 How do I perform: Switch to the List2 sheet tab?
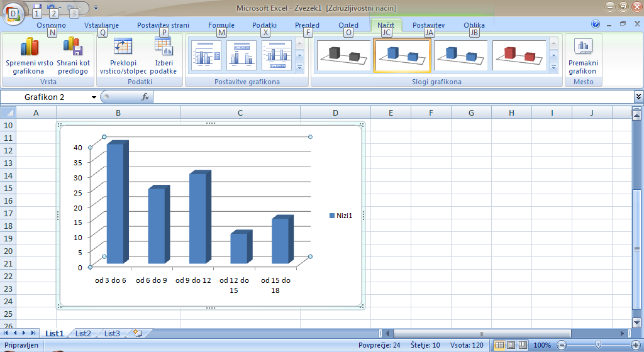pos(83,333)
